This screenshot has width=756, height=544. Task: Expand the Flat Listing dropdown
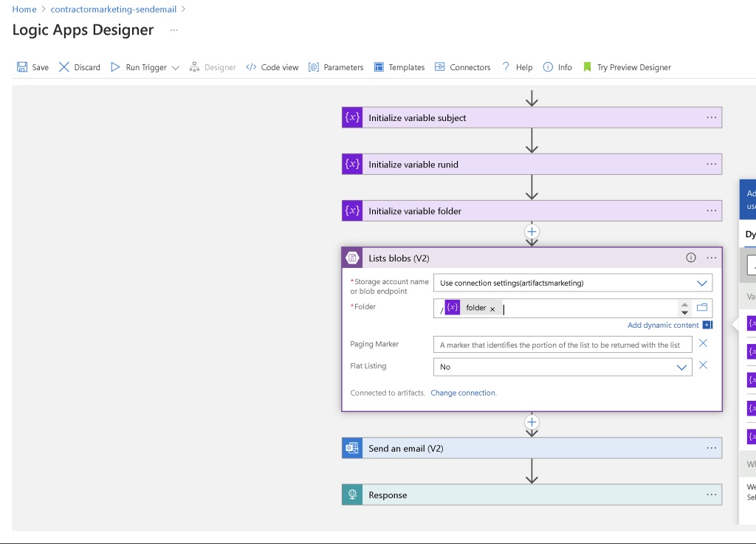(x=563, y=367)
